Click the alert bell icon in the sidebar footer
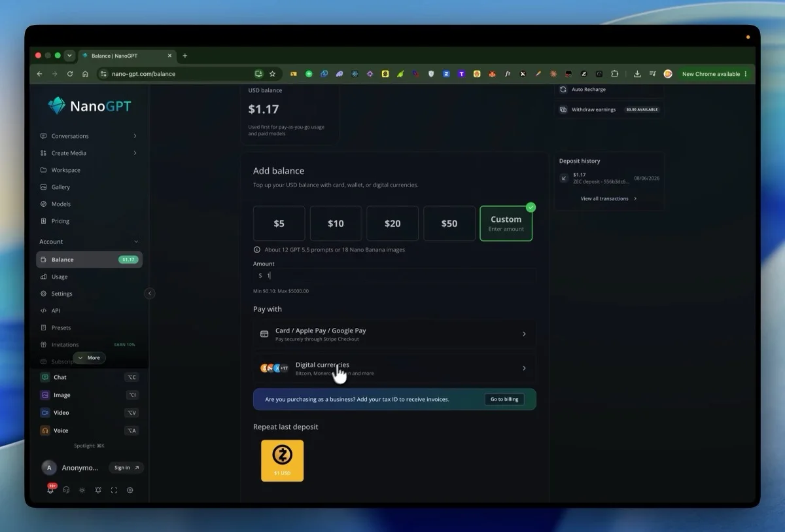This screenshot has height=532, width=785. tap(98, 490)
